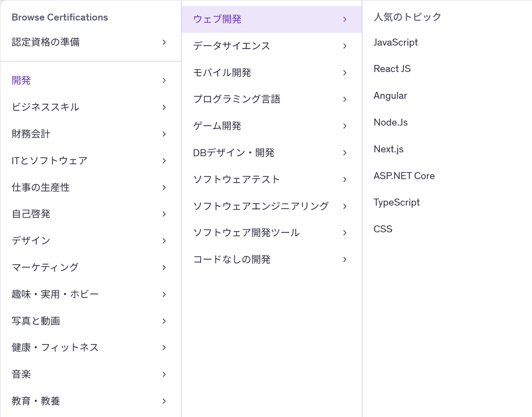532x417 pixels.
Task: Click the arrow next to ソフトウェアテスト
Action: tap(345, 179)
